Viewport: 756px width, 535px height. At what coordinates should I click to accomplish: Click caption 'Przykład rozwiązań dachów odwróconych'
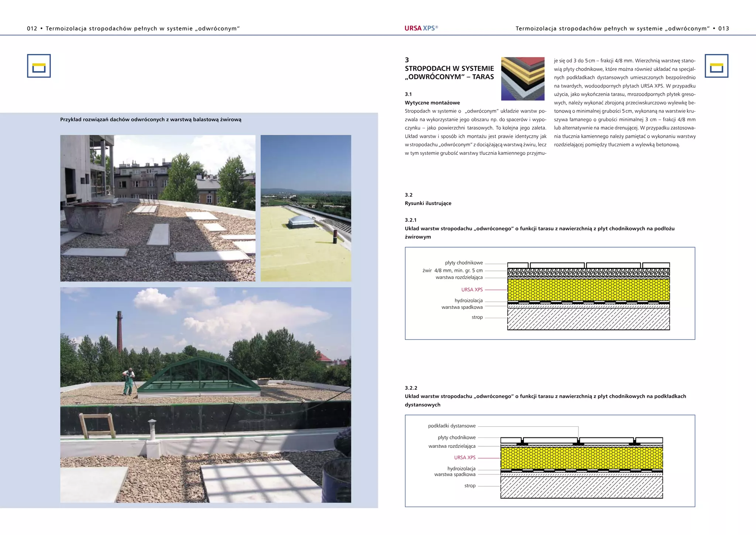tap(151, 120)
